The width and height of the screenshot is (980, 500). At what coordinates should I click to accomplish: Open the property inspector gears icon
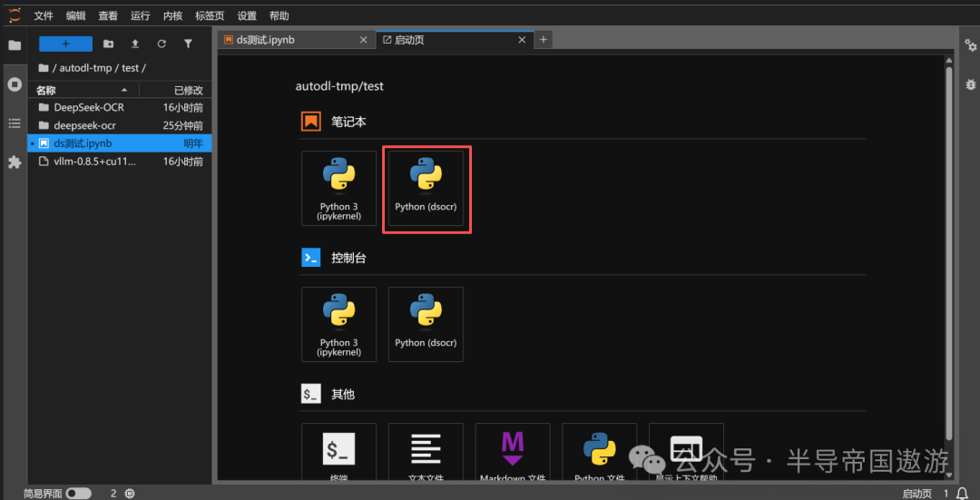tap(970, 45)
